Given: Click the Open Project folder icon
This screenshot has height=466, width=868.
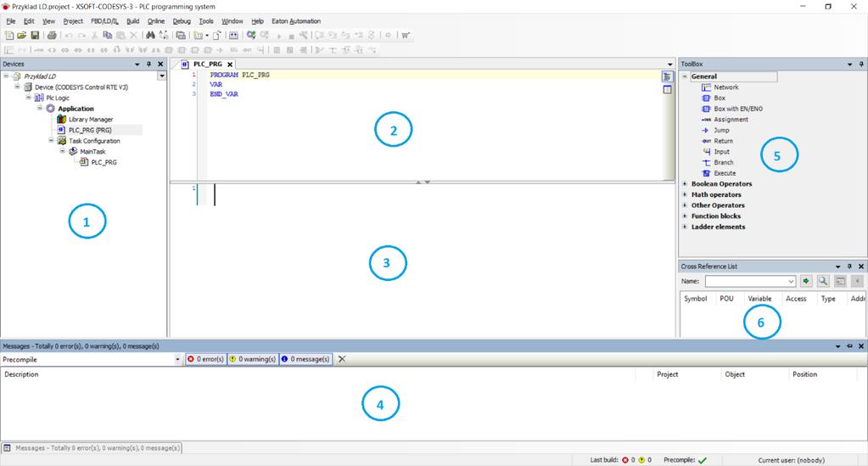Looking at the screenshot, I should [x=21, y=35].
